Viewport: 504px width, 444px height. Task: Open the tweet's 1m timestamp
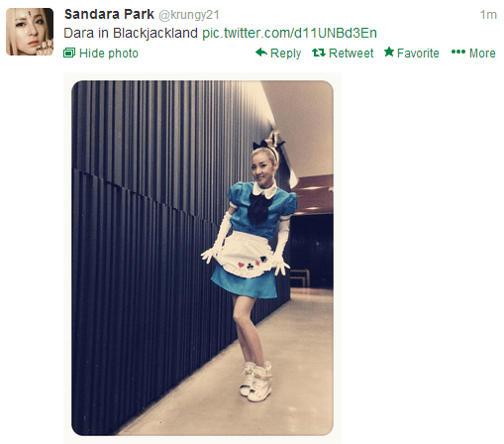[x=488, y=15]
